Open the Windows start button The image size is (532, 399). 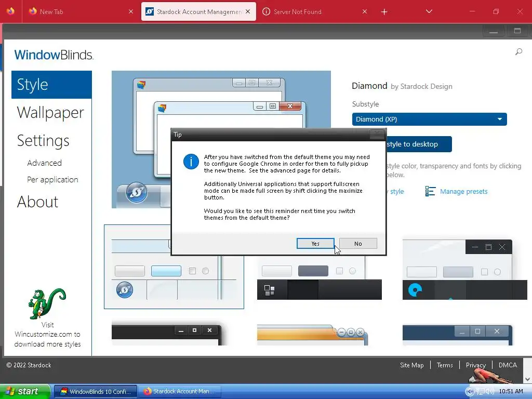[25, 391]
